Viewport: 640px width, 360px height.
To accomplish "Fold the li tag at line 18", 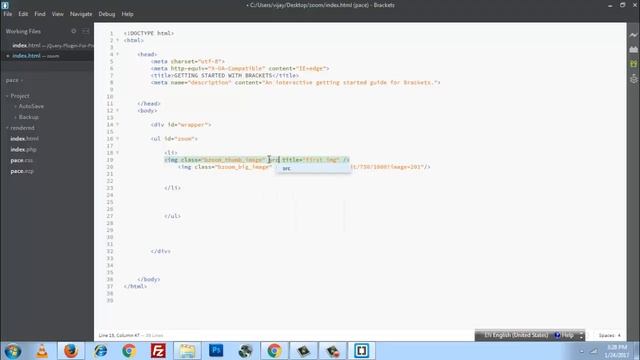I will point(118,153).
